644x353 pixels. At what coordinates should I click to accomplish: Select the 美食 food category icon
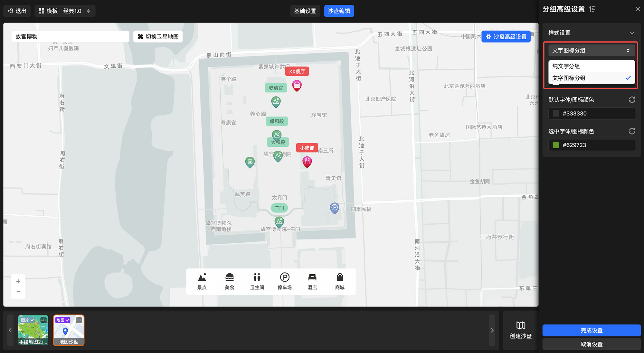[x=230, y=281]
